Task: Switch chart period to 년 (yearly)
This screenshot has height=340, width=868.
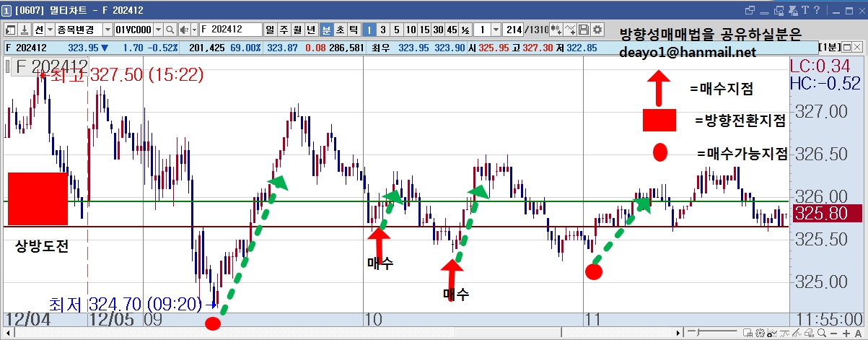Action: click(x=310, y=30)
